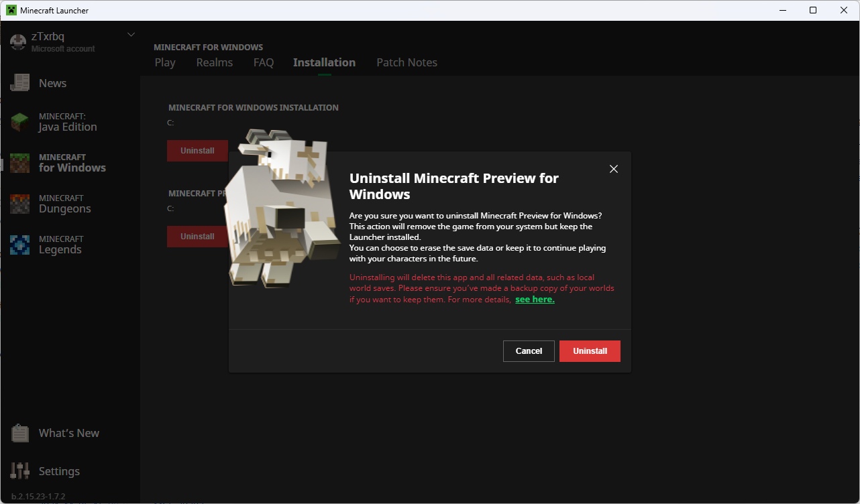
Task: Click Uninstall under Minecraft for Windows Installation
Action: coord(197,151)
